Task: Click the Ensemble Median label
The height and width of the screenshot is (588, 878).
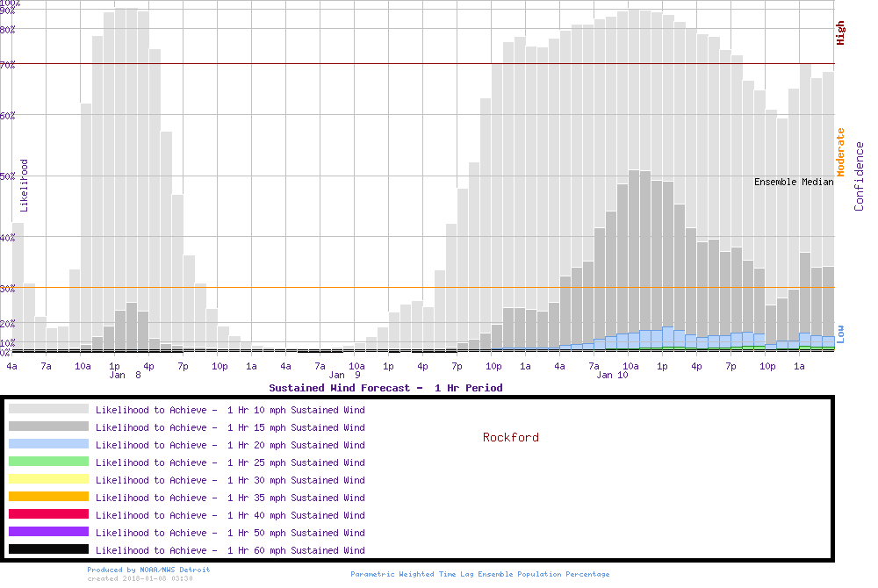Action: tap(794, 182)
